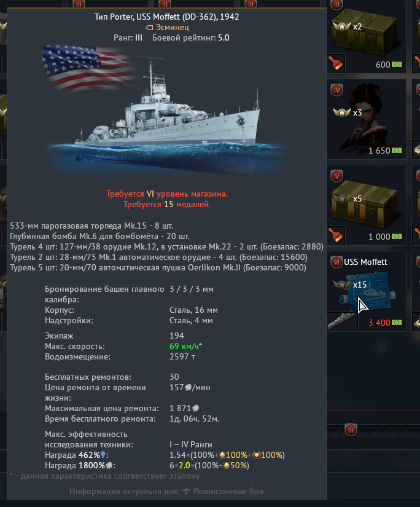Click the USS Moffett ship image in the tooltip
The height and width of the screenshot is (507, 420).
pos(168,116)
